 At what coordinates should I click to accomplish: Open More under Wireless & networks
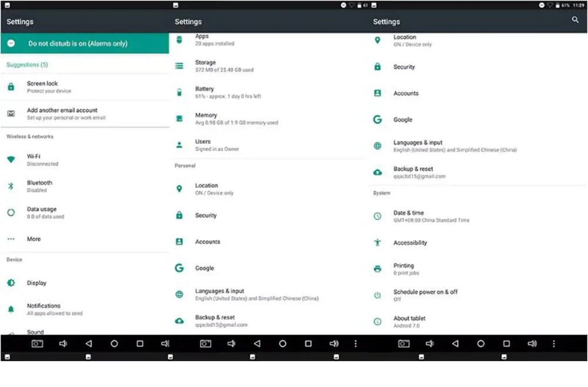pyautogui.click(x=85, y=239)
